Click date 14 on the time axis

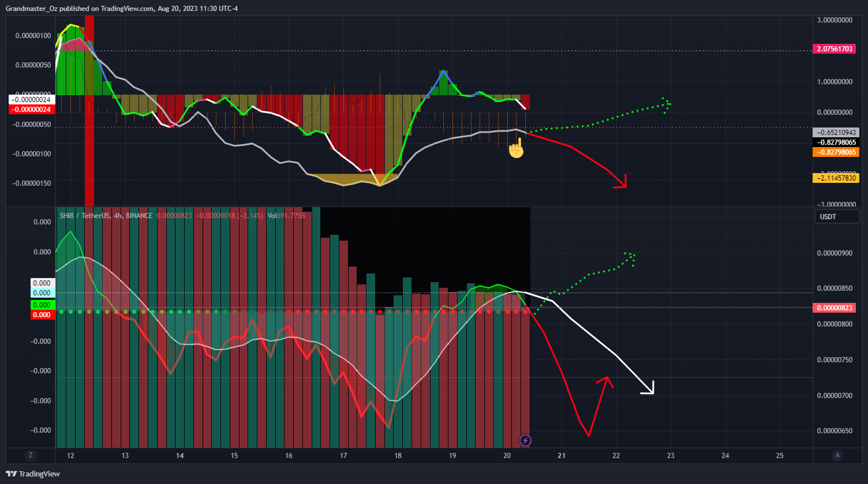[x=179, y=456]
